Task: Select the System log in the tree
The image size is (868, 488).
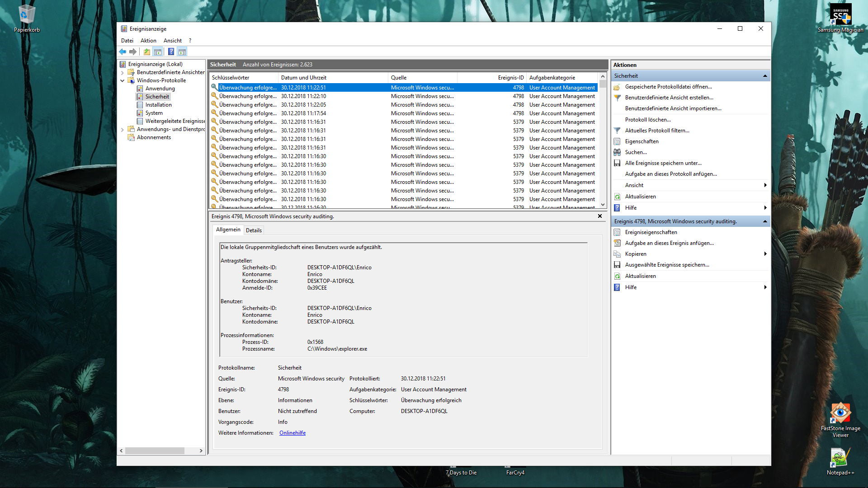Action: tap(154, 113)
